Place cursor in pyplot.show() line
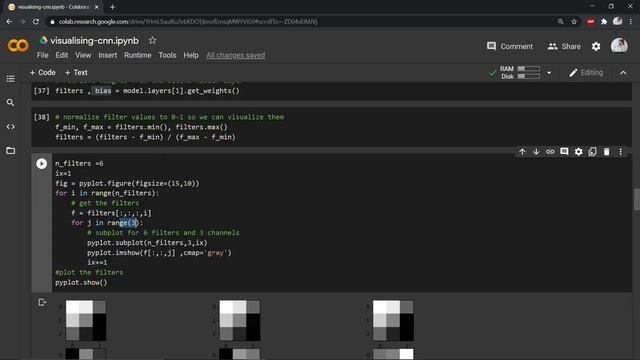The width and height of the screenshot is (640, 360). coord(81,282)
